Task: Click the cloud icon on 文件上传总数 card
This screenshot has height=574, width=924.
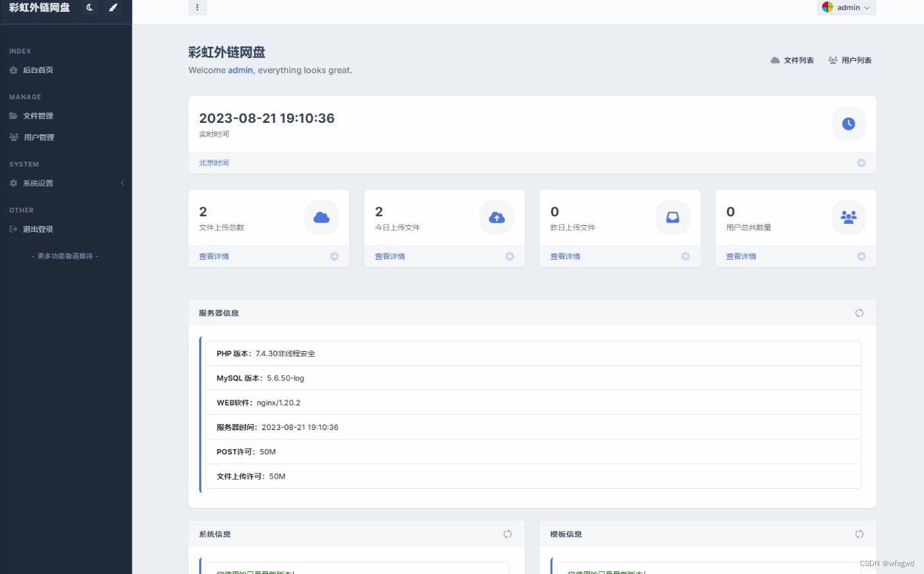Action: [322, 217]
